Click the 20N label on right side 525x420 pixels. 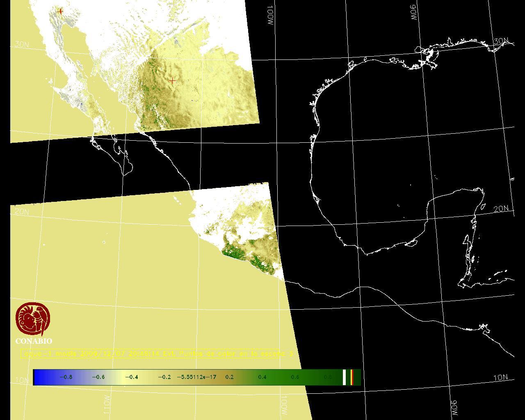tap(501, 209)
